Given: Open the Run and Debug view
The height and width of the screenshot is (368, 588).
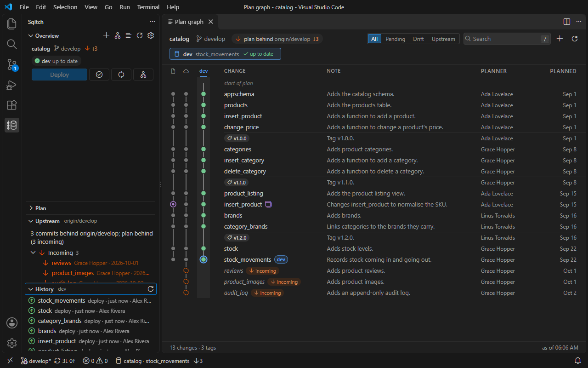Looking at the screenshot, I should 12,85.
